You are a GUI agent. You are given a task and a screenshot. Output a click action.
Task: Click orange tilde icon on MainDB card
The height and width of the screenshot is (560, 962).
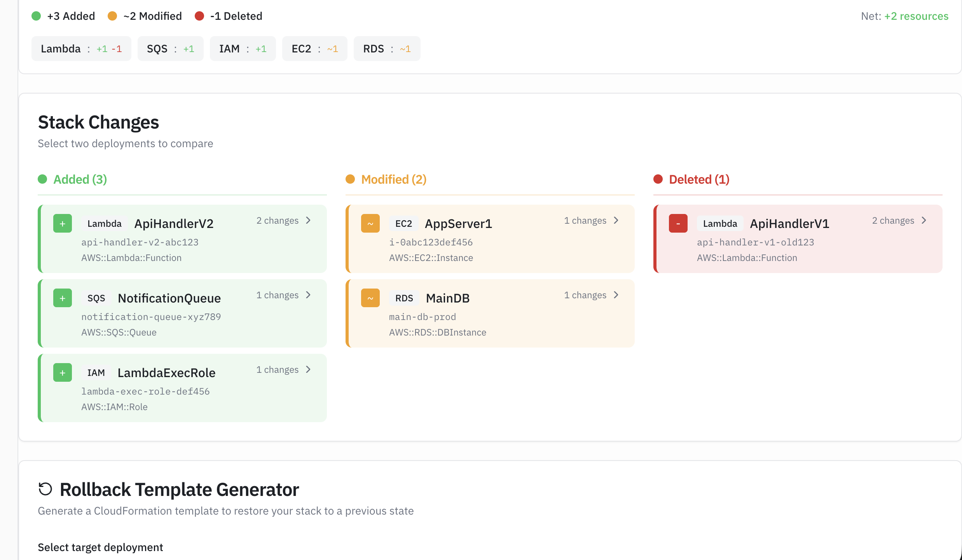370,298
